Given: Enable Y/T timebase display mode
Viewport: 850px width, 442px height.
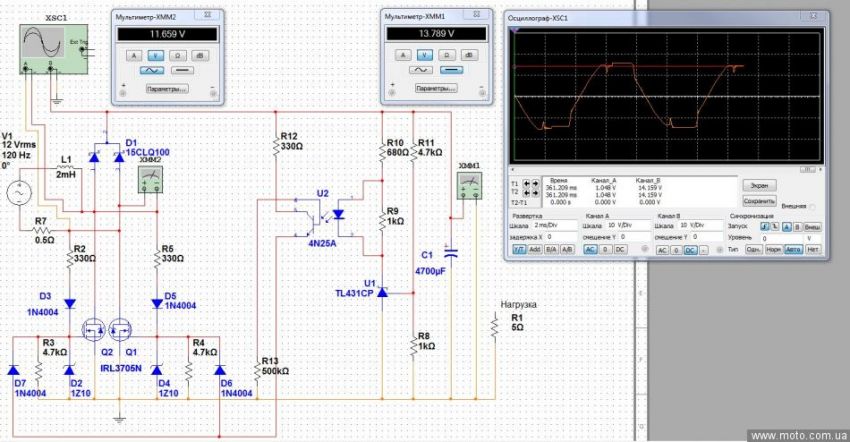Looking at the screenshot, I should (x=520, y=248).
